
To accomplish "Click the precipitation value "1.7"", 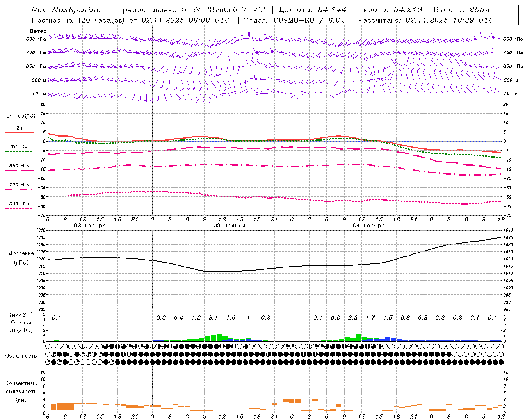I will click(370, 318).
